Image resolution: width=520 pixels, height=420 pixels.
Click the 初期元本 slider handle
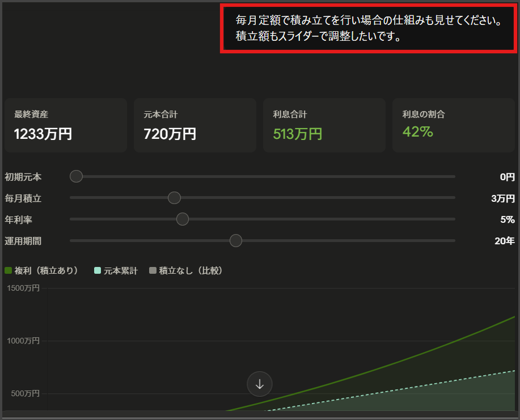tap(76, 176)
